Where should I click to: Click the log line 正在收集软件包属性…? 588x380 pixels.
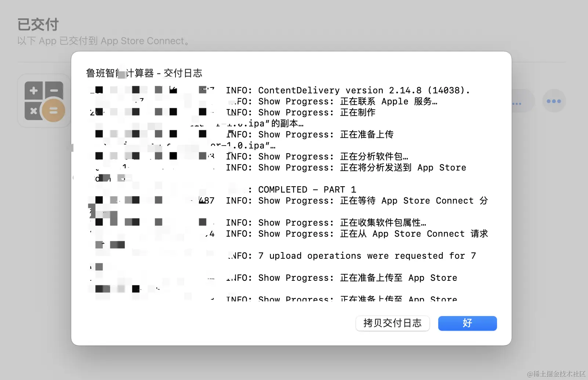[326, 223]
